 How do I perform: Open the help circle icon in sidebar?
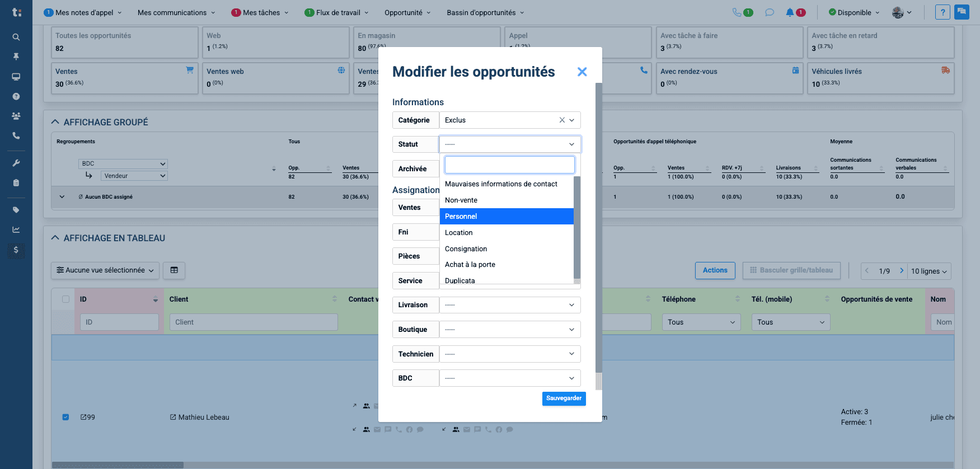(16, 96)
